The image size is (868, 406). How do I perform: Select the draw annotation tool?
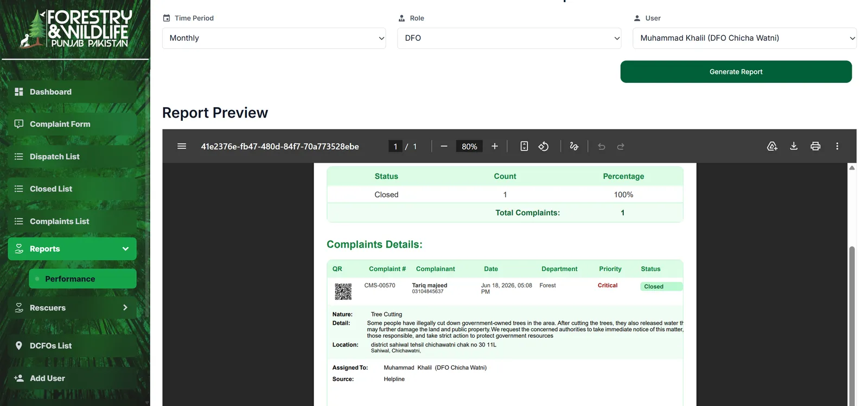[x=574, y=146]
